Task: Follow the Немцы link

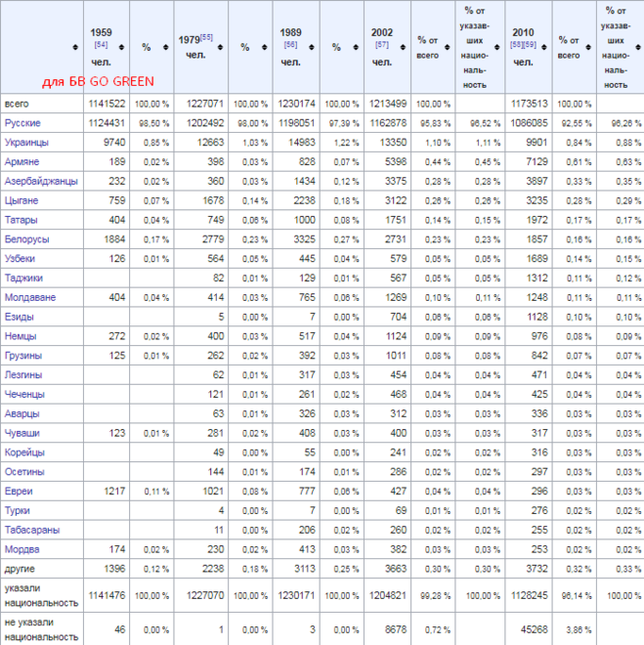Action: (x=21, y=336)
